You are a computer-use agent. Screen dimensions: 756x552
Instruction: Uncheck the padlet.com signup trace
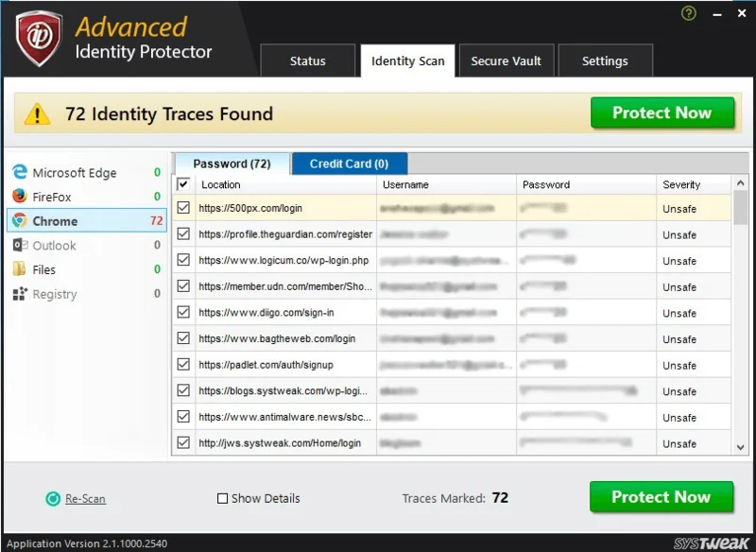pos(182,364)
